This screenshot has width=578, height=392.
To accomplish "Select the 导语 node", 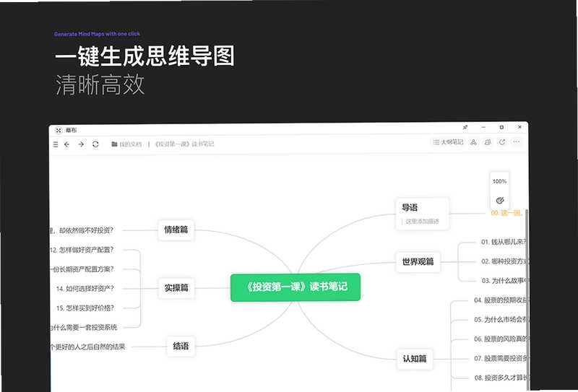I will 423,214.
